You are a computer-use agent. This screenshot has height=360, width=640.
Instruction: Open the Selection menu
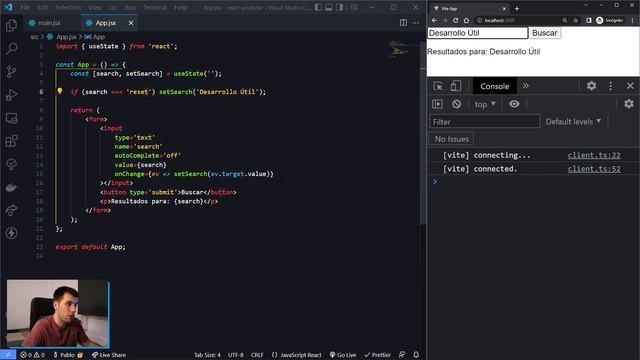(68, 7)
